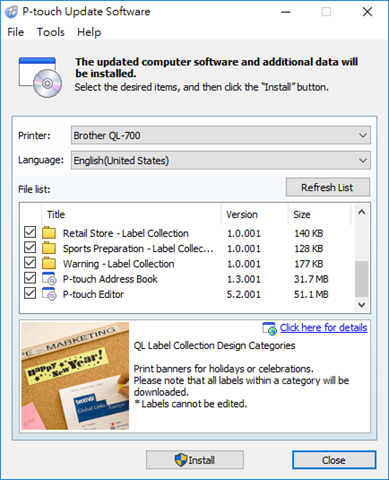Toggle the Warning - Label Collection checkbox
This screenshot has height=480, width=389.
(x=30, y=263)
